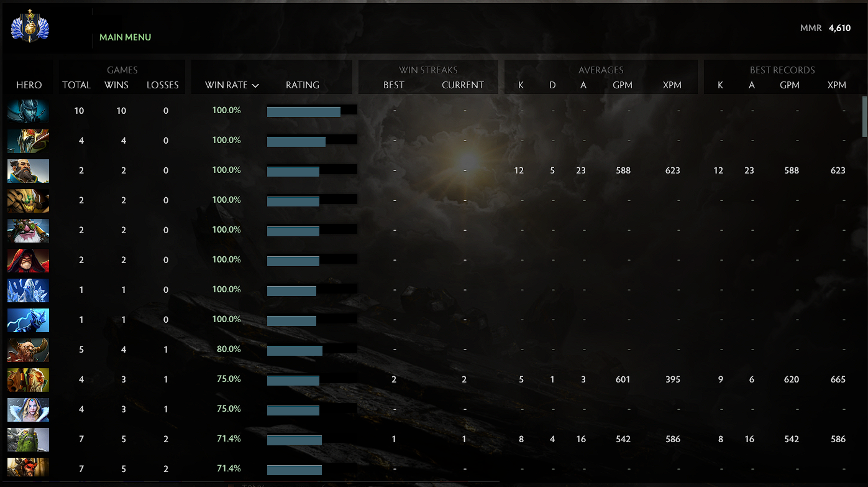
Task: Click the WIN STREAKS group header
Action: tap(428, 70)
